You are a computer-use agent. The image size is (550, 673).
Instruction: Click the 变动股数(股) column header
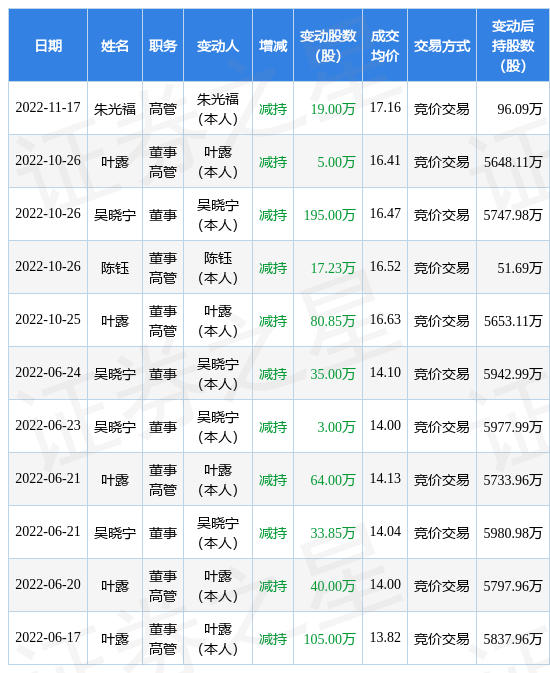click(328, 46)
